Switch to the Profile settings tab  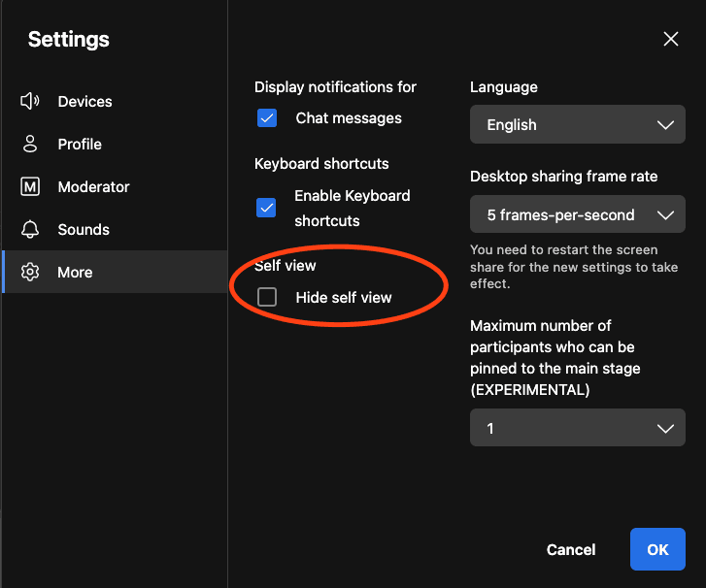coord(80,145)
